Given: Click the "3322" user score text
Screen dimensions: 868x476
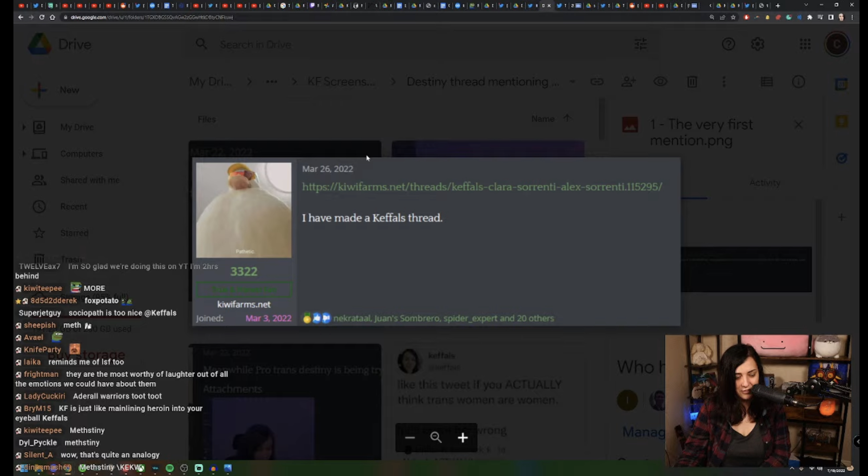Looking at the screenshot, I should 244,271.
